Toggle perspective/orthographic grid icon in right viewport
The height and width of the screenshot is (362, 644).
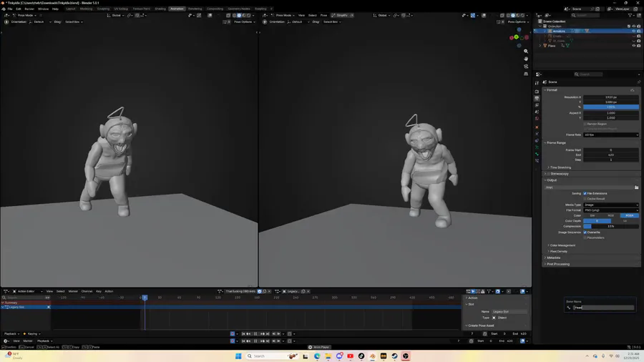(526, 74)
